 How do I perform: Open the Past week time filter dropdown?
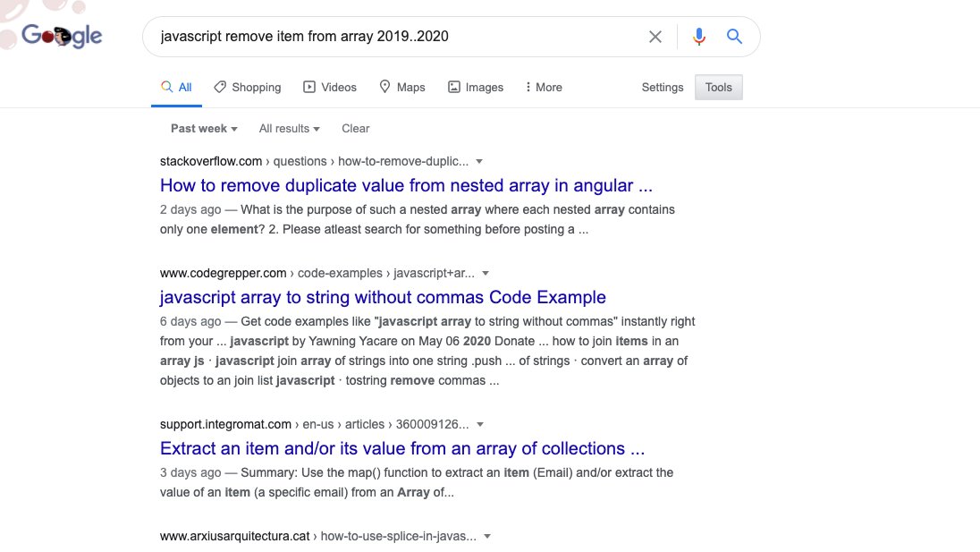pyautogui.click(x=204, y=129)
